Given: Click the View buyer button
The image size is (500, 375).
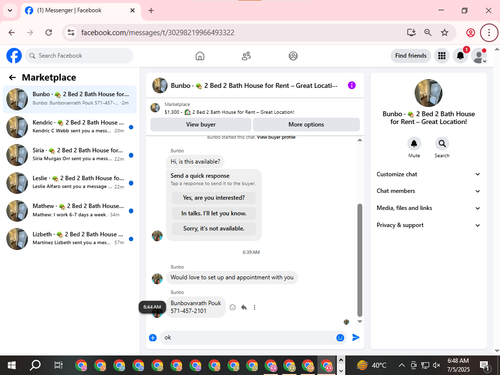Looking at the screenshot, I should (x=201, y=124).
